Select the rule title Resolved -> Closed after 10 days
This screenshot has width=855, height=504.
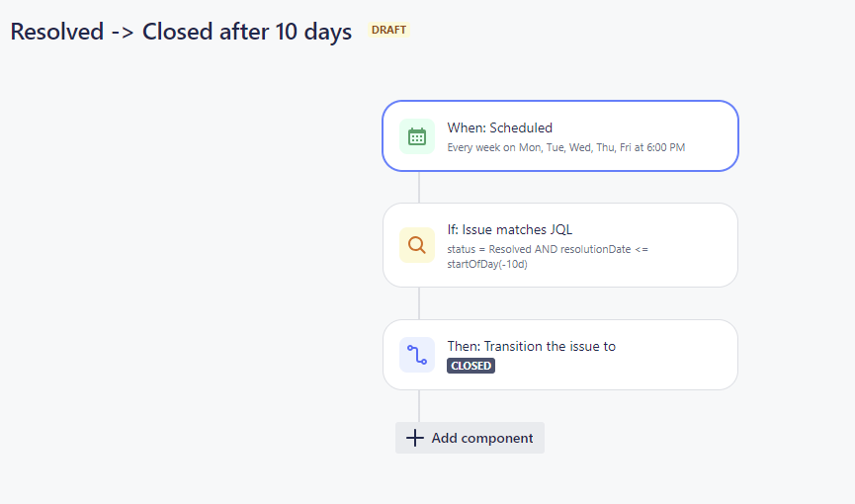coord(181,32)
